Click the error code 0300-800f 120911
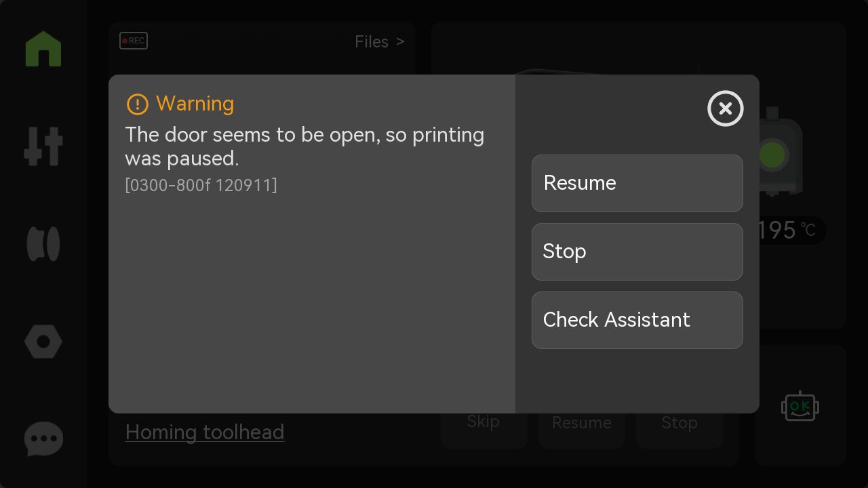868x488 pixels. pyautogui.click(x=201, y=185)
